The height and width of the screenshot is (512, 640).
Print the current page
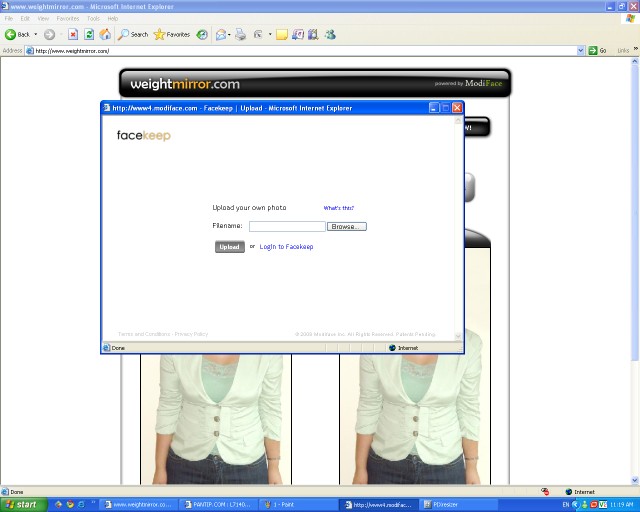(241, 35)
